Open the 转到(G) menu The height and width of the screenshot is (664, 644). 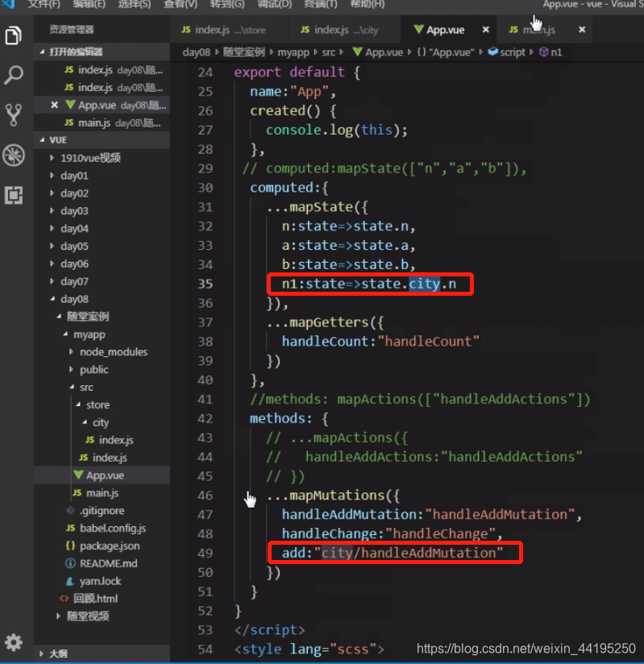click(227, 4)
